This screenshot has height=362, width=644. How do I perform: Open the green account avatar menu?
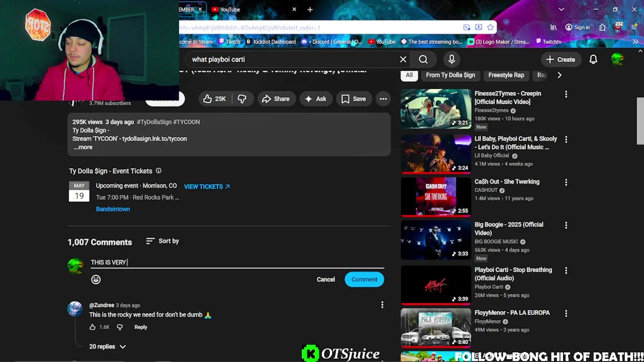pos(617,59)
